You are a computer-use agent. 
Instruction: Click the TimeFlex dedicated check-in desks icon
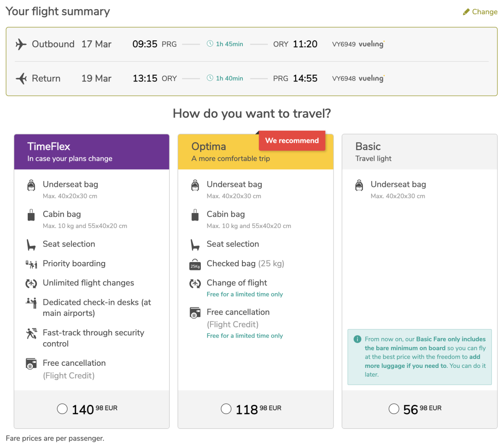pyautogui.click(x=31, y=303)
